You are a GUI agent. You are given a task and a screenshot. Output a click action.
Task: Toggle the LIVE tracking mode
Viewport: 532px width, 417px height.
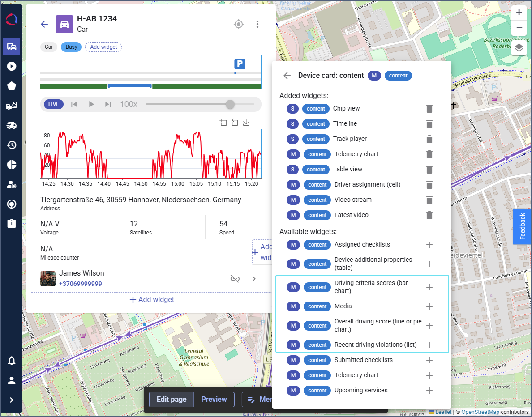tap(53, 104)
